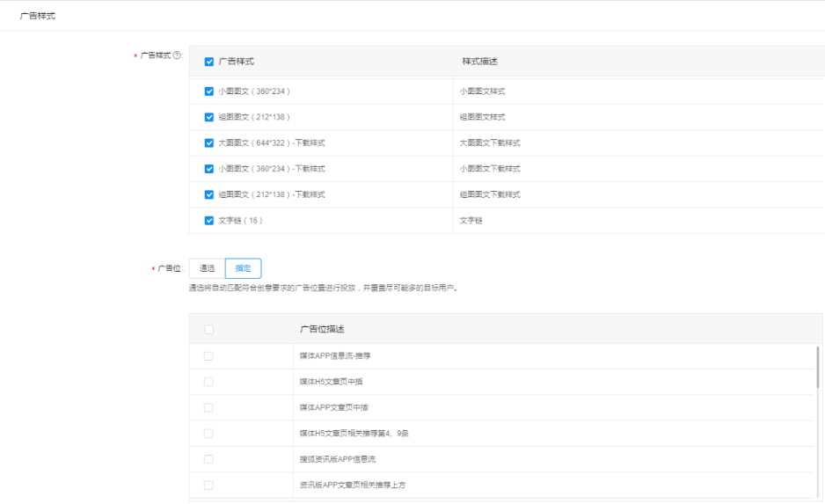
Task: Click the 样式描述 column header
Action: [x=480, y=62]
